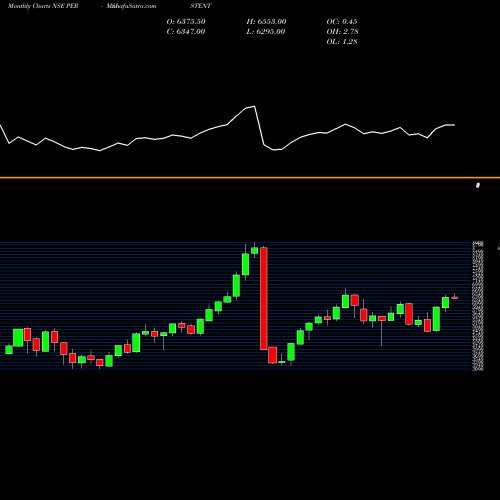Click the low price L: 6295.00

click(x=266, y=32)
